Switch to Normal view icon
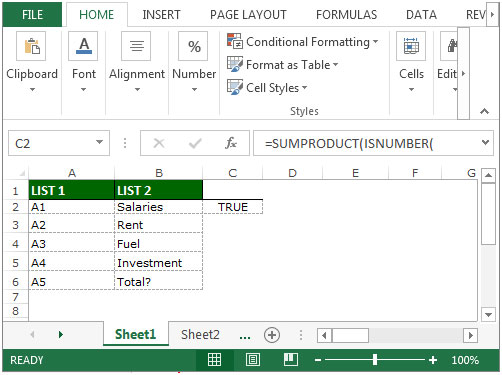The height and width of the screenshot is (375, 502). click(x=214, y=360)
